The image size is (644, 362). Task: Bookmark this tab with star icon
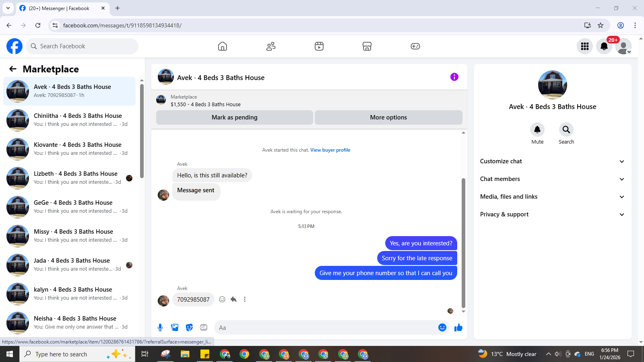coord(601,25)
